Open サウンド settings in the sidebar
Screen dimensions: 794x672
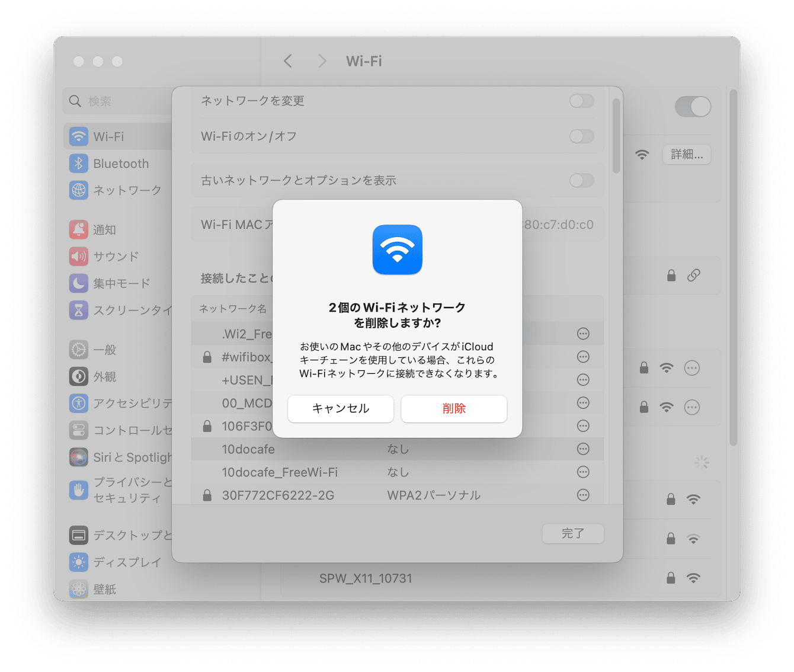117,257
